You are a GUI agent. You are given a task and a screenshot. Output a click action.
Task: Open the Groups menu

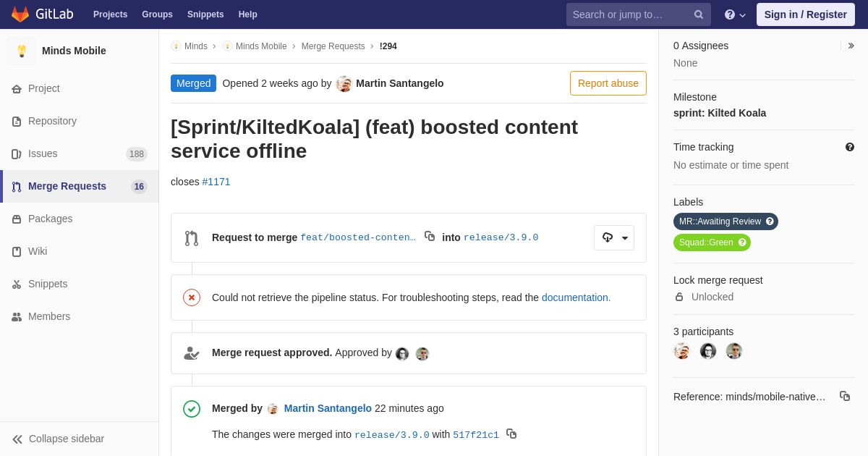[157, 14]
